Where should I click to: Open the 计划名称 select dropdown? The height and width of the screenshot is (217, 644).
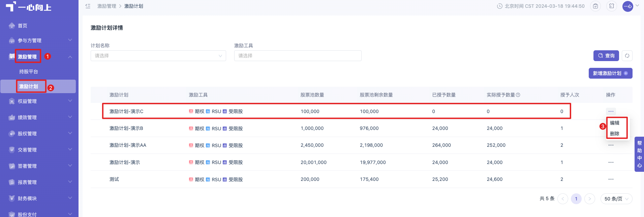(158, 56)
